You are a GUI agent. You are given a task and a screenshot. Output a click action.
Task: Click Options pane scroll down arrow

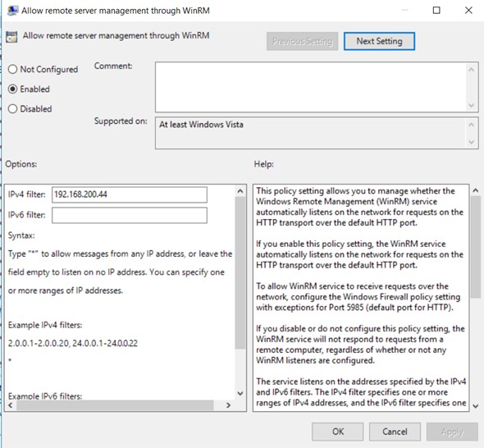coord(240,394)
